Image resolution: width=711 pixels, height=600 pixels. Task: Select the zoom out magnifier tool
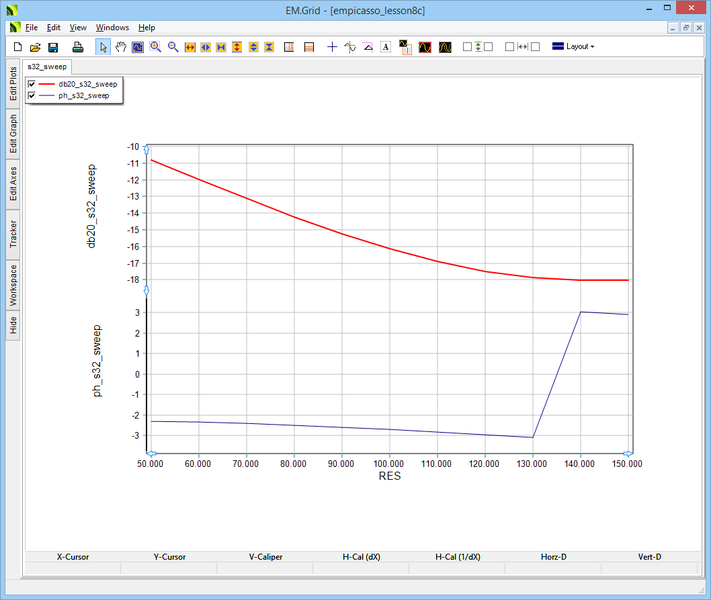(x=173, y=47)
